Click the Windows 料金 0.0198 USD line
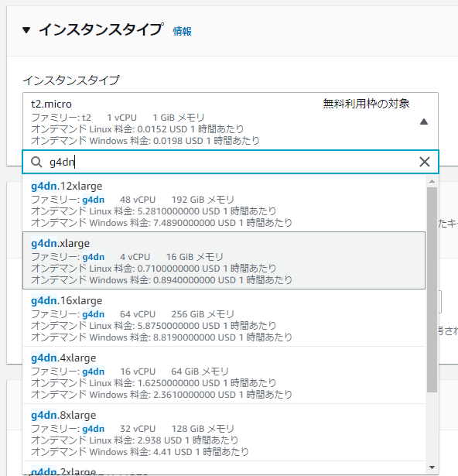 pyautogui.click(x=145, y=141)
